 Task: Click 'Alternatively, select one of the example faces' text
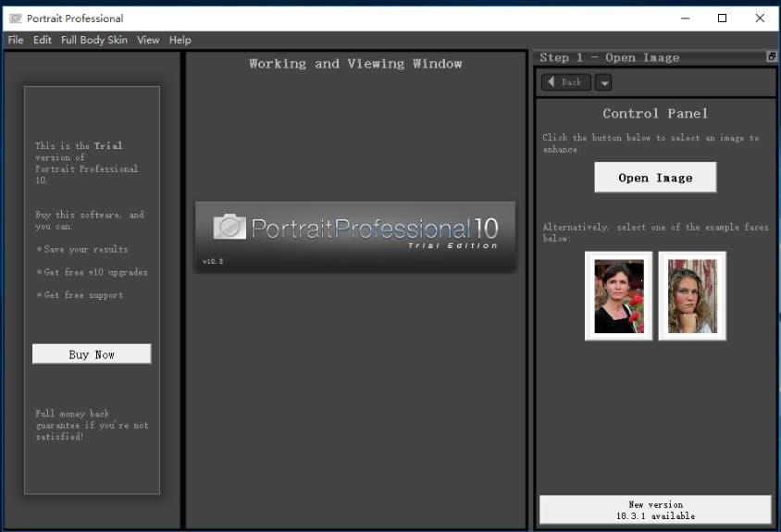pos(655,232)
